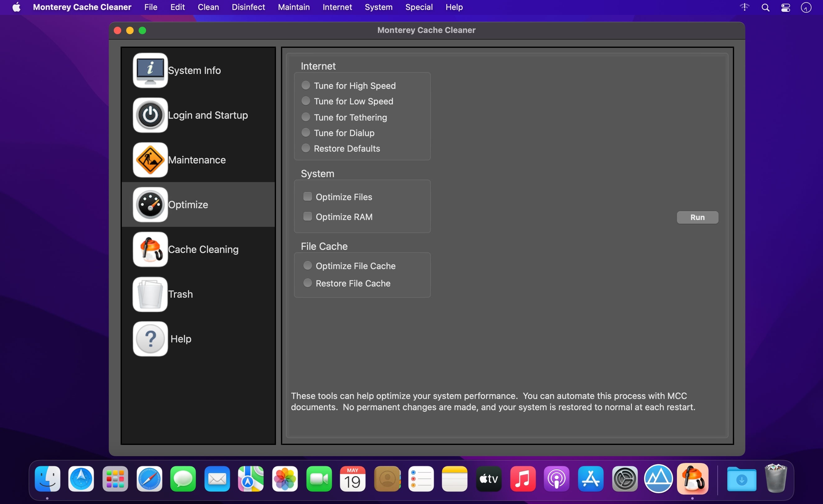Launch Safari from the dock

click(149, 479)
